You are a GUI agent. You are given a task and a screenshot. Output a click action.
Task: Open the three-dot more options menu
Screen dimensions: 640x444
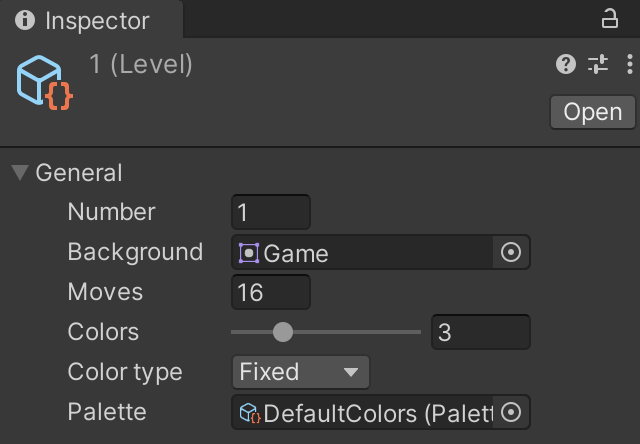629,65
